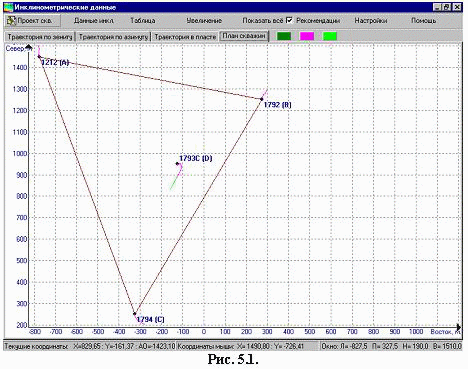Open the Таблица menu item
The height and width of the screenshot is (369, 468).
pyautogui.click(x=143, y=21)
